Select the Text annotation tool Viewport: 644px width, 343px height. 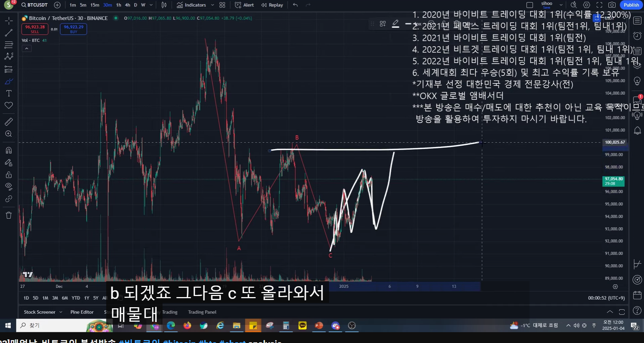(x=9, y=93)
